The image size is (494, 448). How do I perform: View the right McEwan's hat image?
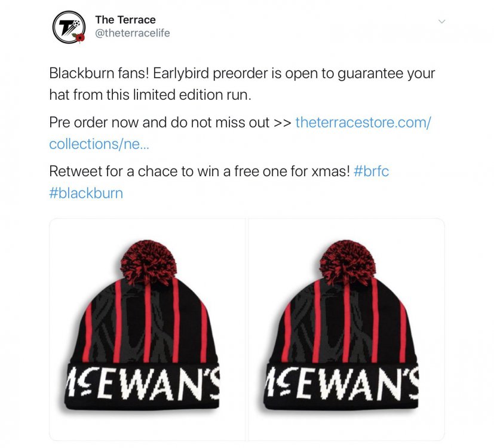(x=346, y=329)
